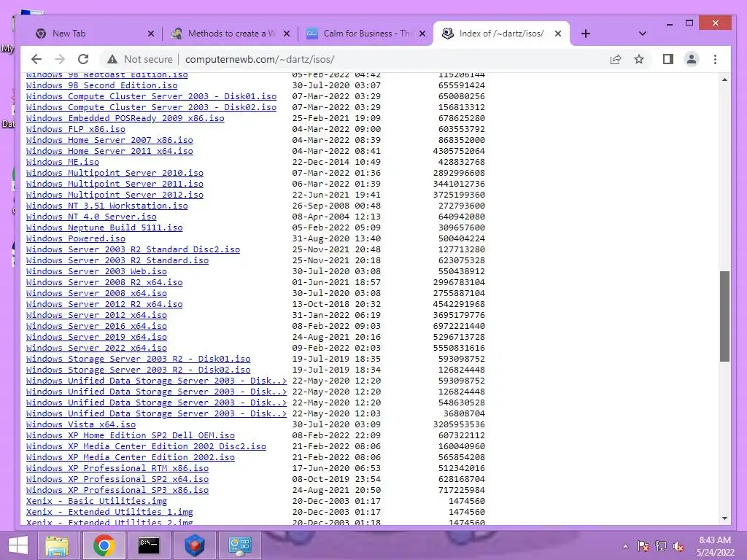Click the Windows Vista x64.iso link
747x560 pixels.
tap(81, 425)
